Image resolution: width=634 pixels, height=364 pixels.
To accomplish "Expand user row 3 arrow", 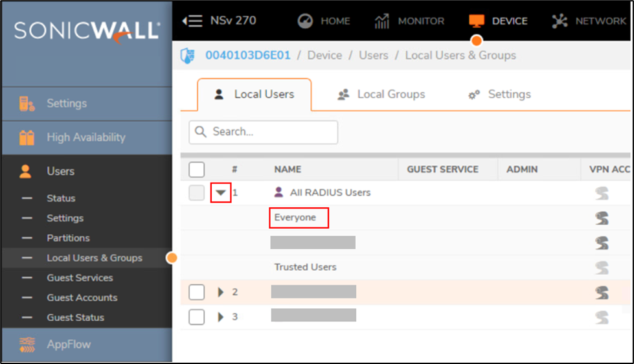I will (x=221, y=317).
